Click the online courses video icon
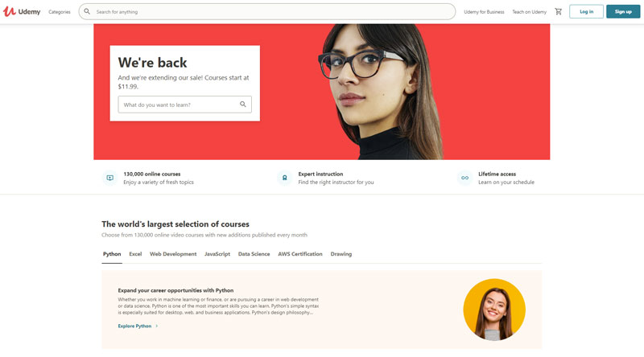 click(x=110, y=178)
